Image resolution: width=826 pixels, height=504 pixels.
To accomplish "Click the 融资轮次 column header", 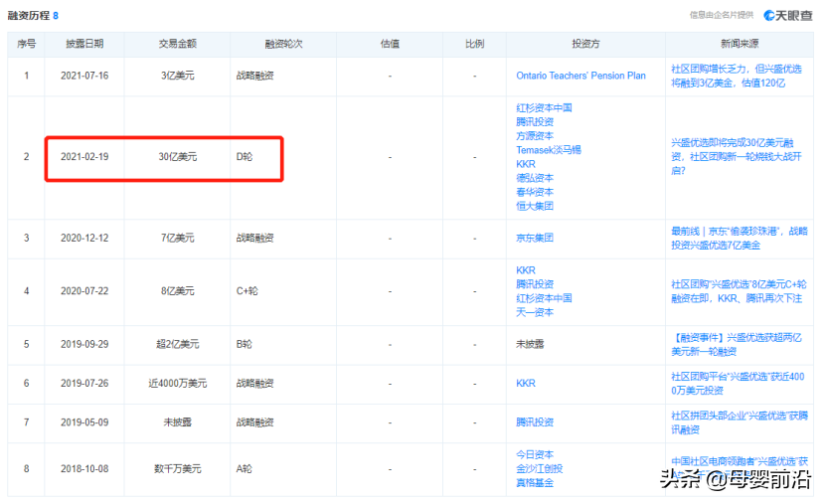I will tap(283, 45).
